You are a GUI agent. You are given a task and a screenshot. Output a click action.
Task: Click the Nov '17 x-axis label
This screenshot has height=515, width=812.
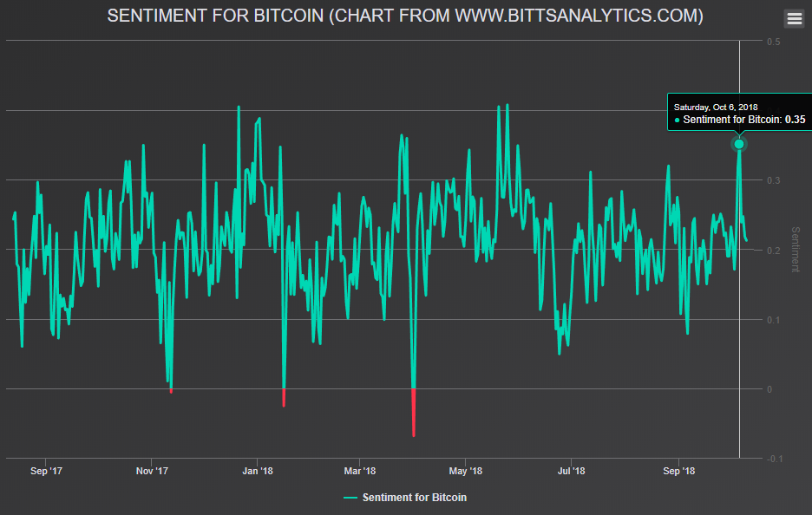point(152,471)
